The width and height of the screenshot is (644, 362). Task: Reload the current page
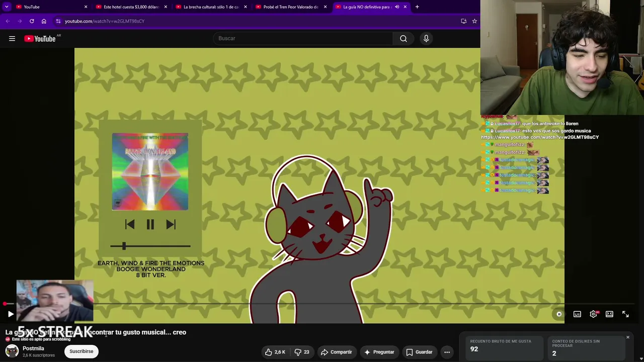click(x=32, y=21)
